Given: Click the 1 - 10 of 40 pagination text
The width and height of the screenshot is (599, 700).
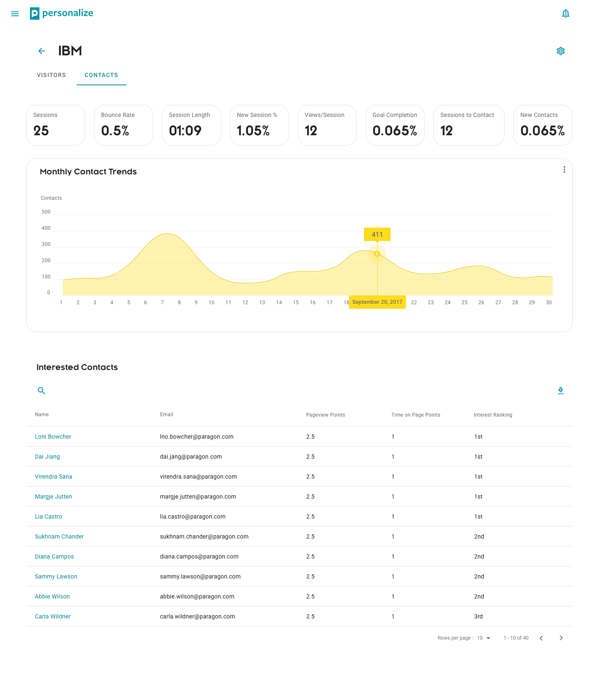Looking at the screenshot, I should pyautogui.click(x=516, y=638).
